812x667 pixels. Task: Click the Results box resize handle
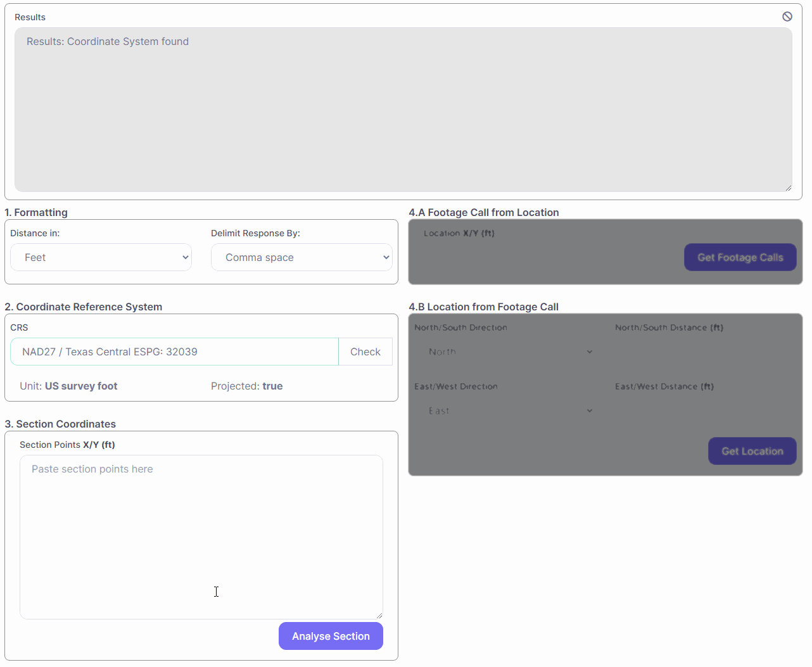pos(788,187)
